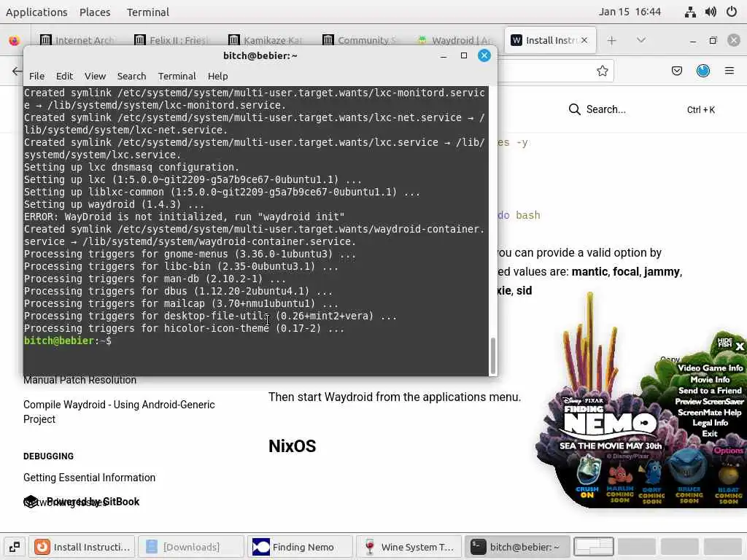
Task: Switch to the Kamikaze Kat browser tab
Action: (x=265, y=41)
